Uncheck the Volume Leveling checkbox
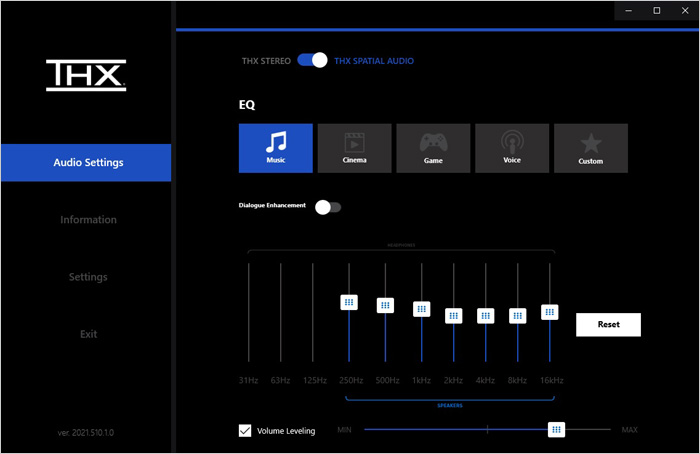Image resolution: width=700 pixels, height=454 pixels. point(245,430)
